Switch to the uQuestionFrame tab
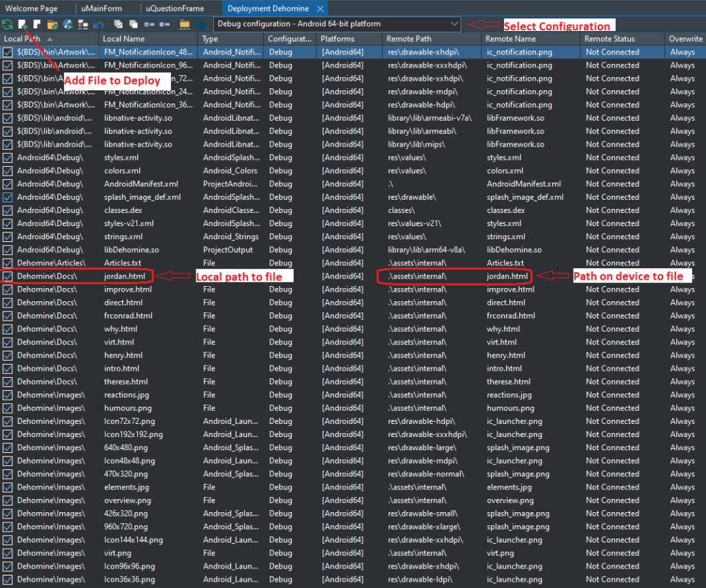The height and width of the screenshot is (588, 706). (x=174, y=8)
